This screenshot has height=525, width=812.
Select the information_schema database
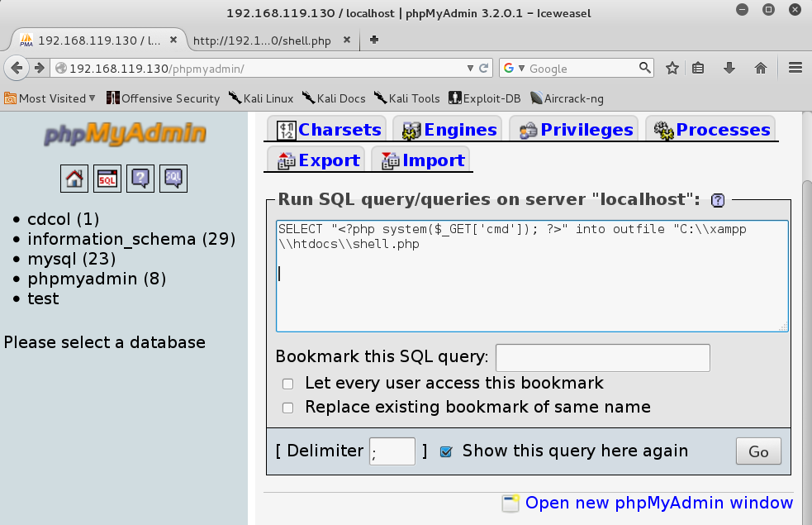[x=131, y=239]
